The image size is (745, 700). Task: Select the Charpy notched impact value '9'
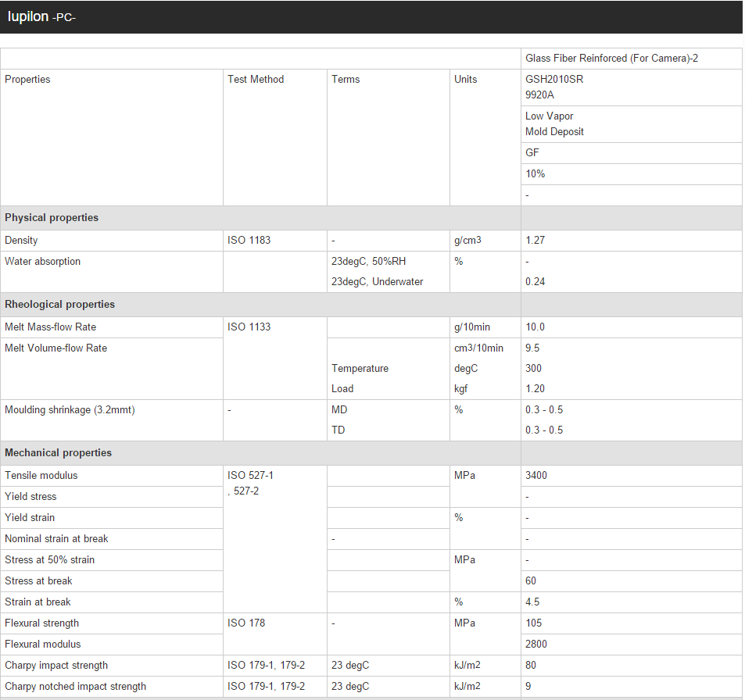528,686
